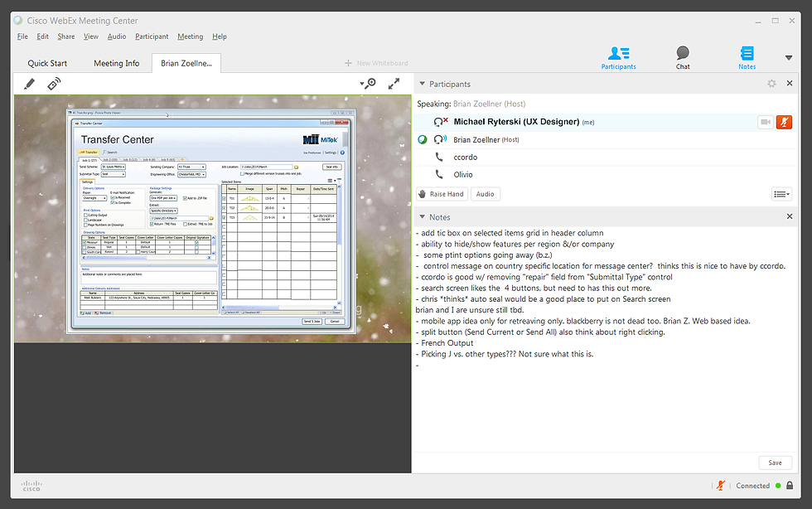Image resolution: width=812 pixels, height=509 pixels.
Task: Open the Audio menu
Action: (117, 36)
